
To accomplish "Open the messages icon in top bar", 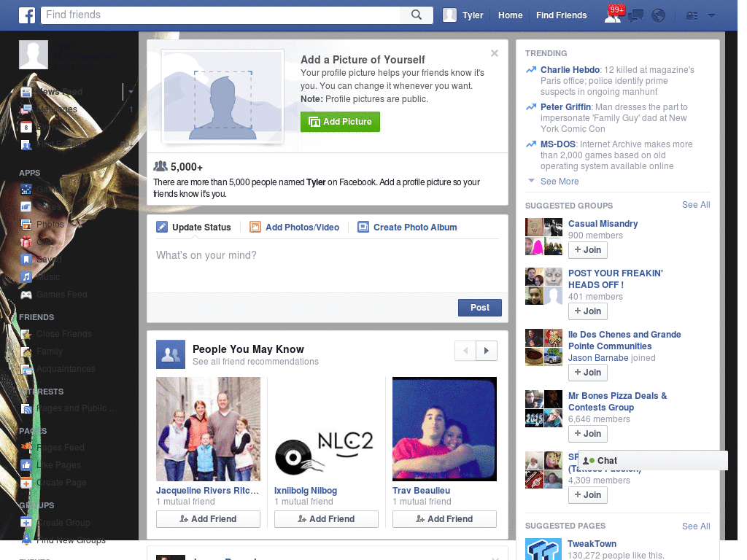I will [x=635, y=16].
